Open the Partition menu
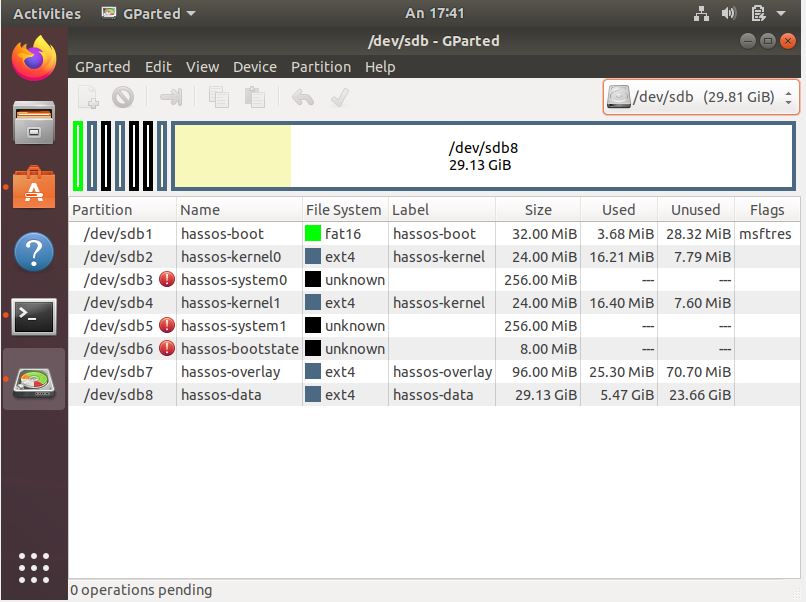The height and width of the screenshot is (602, 806). pyautogui.click(x=321, y=67)
